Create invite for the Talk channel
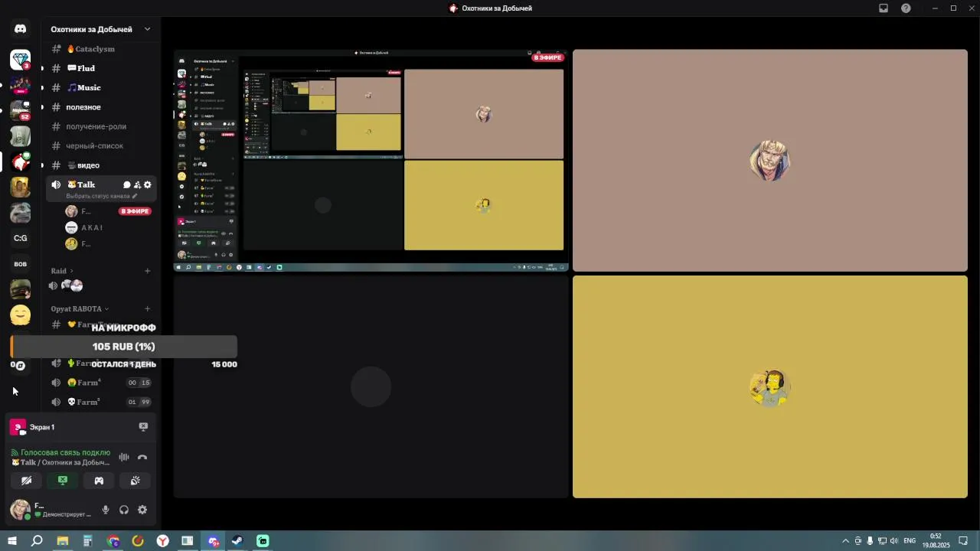Viewport: 980px width, 551px height. click(x=137, y=184)
